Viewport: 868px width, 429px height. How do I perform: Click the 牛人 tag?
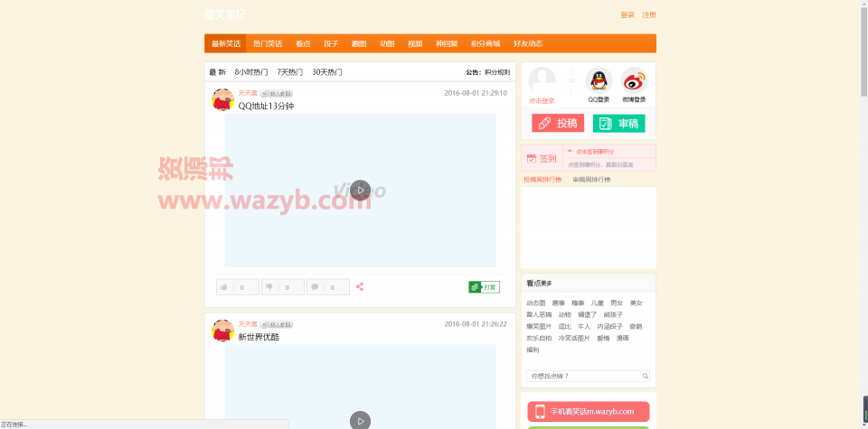[x=584, y=326]
